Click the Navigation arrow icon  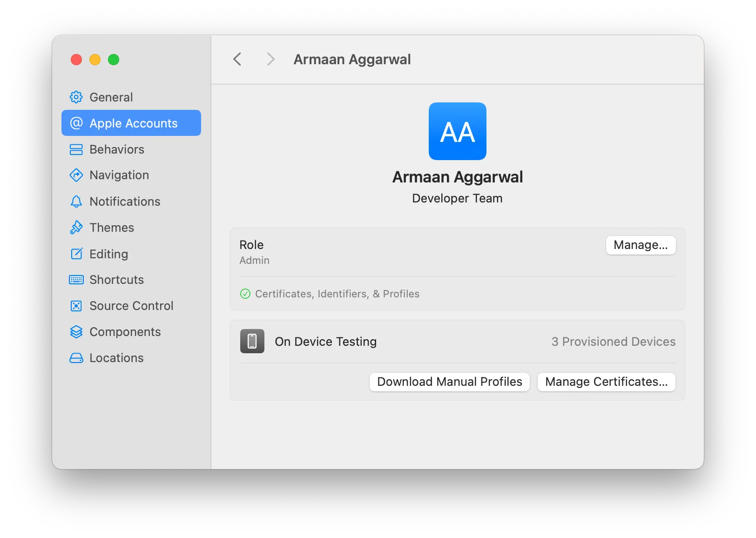pos(76,175)
